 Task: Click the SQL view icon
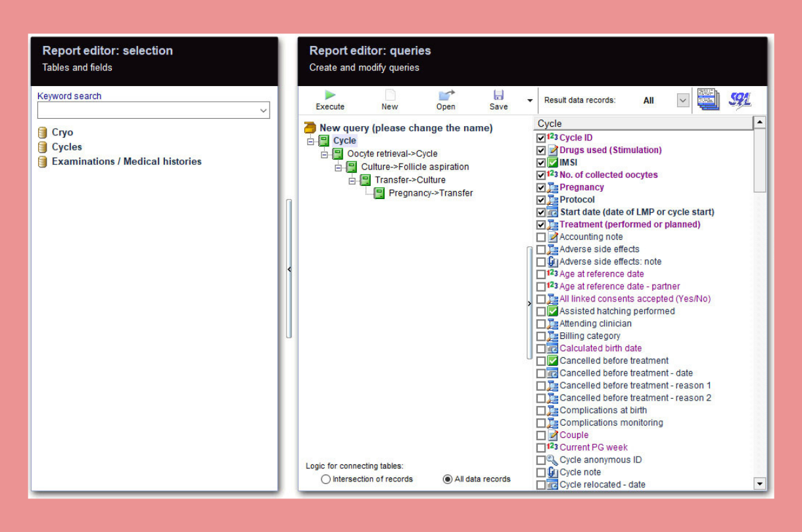coord(740,100)
